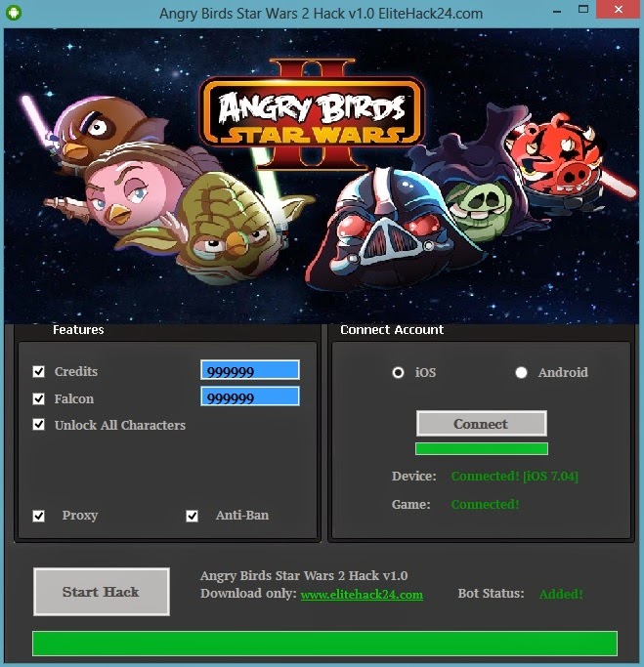Image resolution: width=644 pixels, height=667 pixels.
Task: Maximize the hack window
Action: (x=583, y=10)
